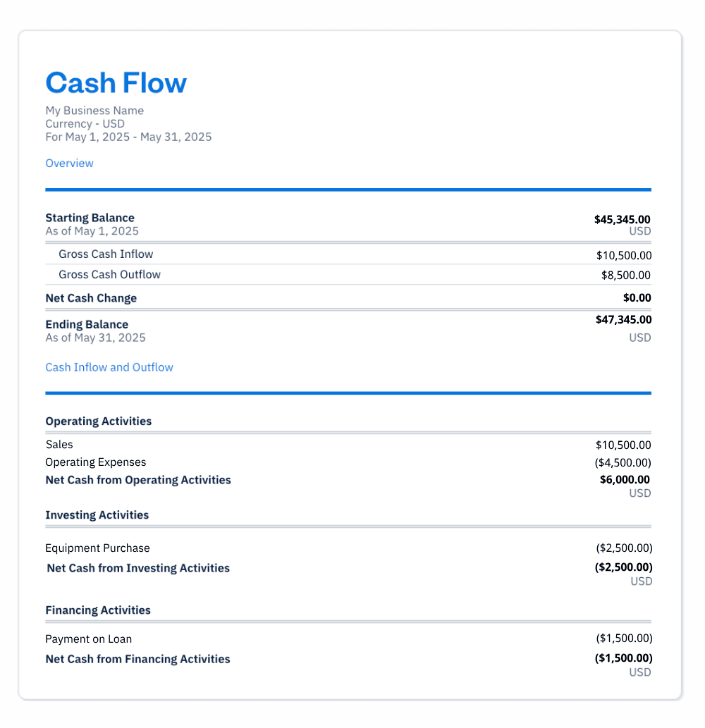Image resolution: width=705 pixels, height=728 pixels.
Task: Select the $8,500.00 Gross Cash Outflow amount
Action: 625,276
